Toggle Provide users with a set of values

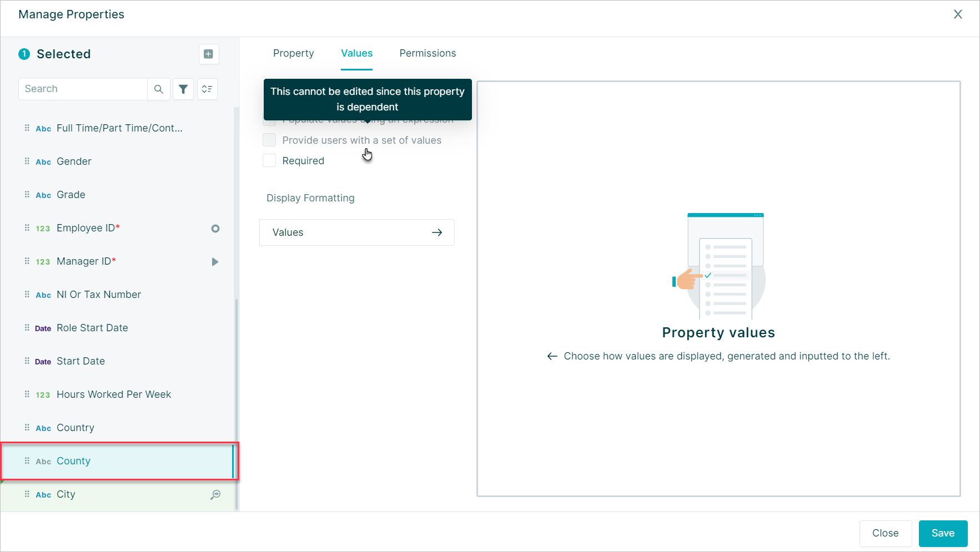pyautogui.click(x=269, y=140)
